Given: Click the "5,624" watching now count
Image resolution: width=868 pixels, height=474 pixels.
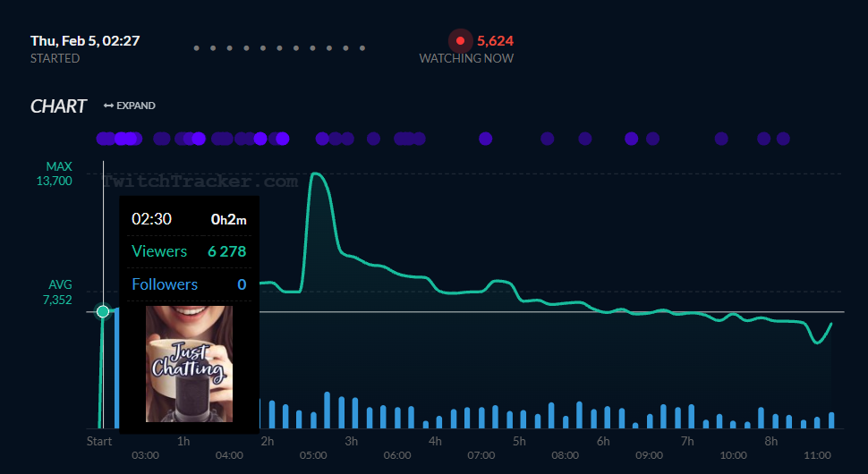Looking at the screenshot, I should click(496, 41).
